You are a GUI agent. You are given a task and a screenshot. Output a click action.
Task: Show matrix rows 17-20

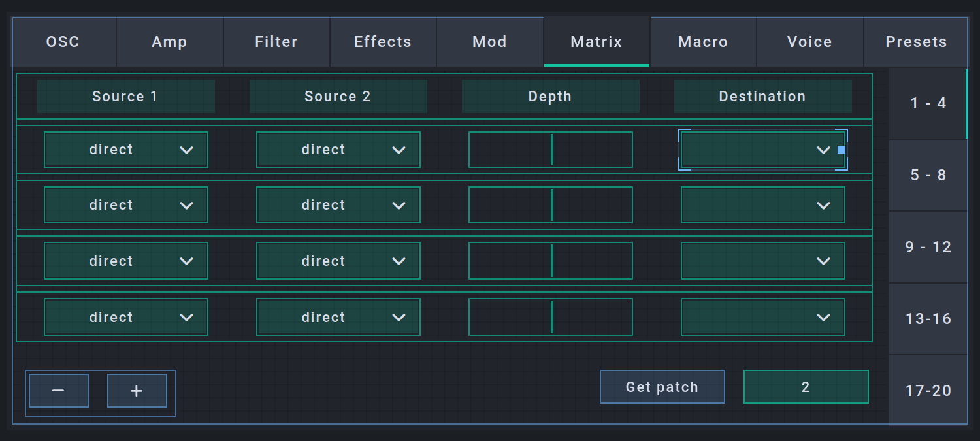pyautogui.click(x=928, y=391)
